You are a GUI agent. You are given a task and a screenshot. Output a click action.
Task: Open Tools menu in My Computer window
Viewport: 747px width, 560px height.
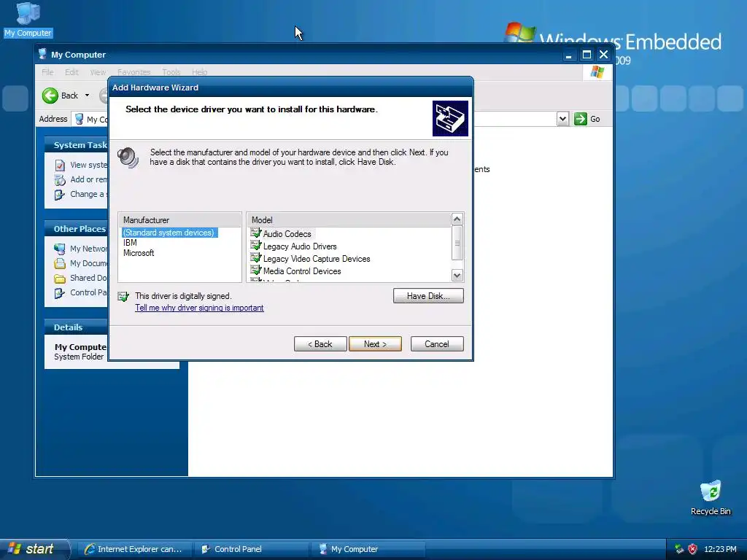(x=171, y=72)
